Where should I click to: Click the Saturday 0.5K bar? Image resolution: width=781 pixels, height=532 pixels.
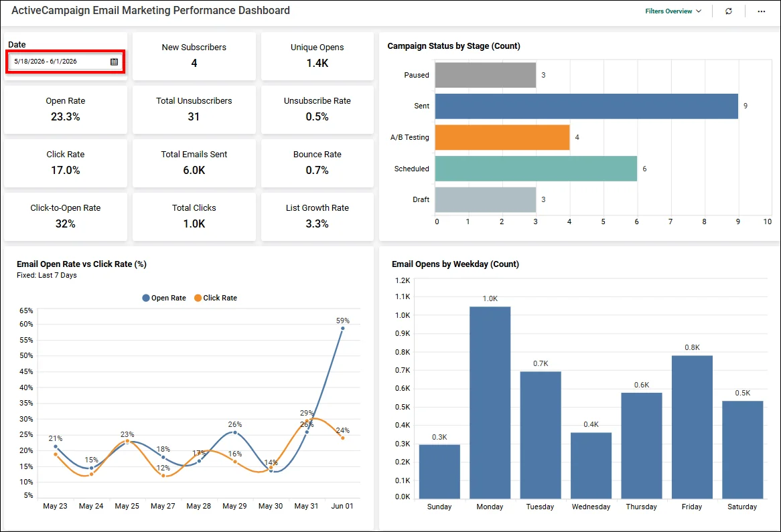click(742, 450)
